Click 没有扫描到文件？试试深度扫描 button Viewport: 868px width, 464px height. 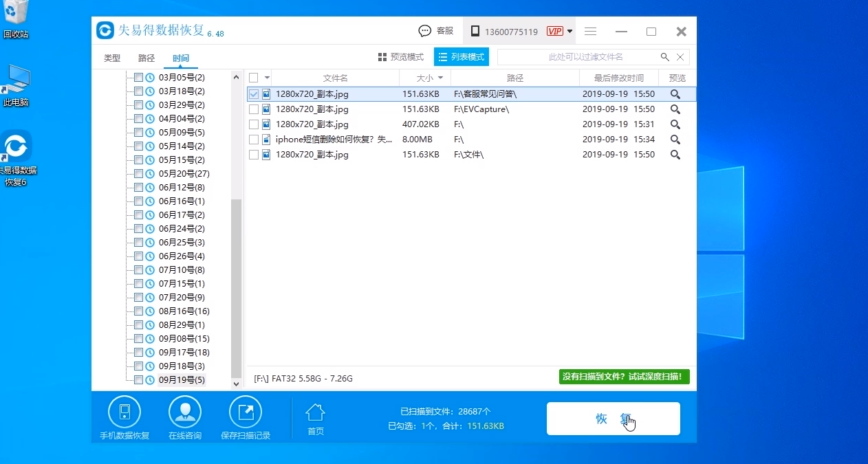pyautogui.click(x=625, y=377)
